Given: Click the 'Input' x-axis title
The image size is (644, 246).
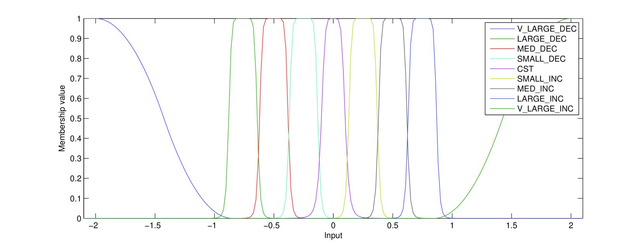Looking at the screenshot, I should click(333, 236).
